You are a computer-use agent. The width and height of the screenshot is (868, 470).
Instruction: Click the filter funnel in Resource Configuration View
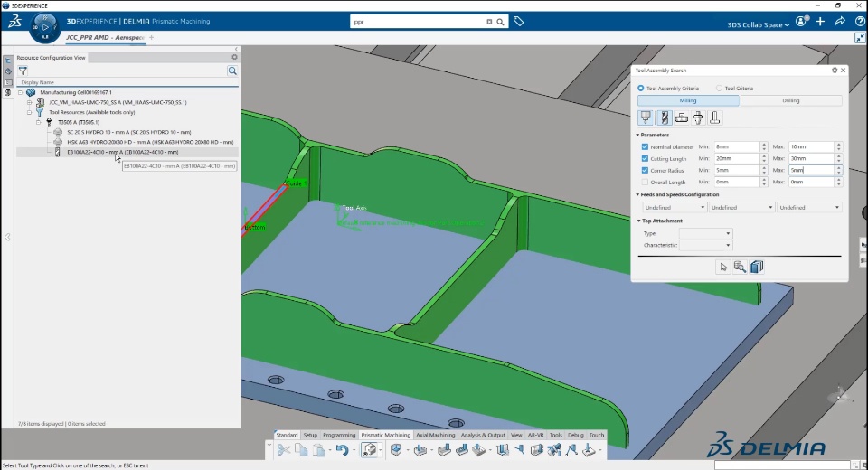[x=23, y=70]
